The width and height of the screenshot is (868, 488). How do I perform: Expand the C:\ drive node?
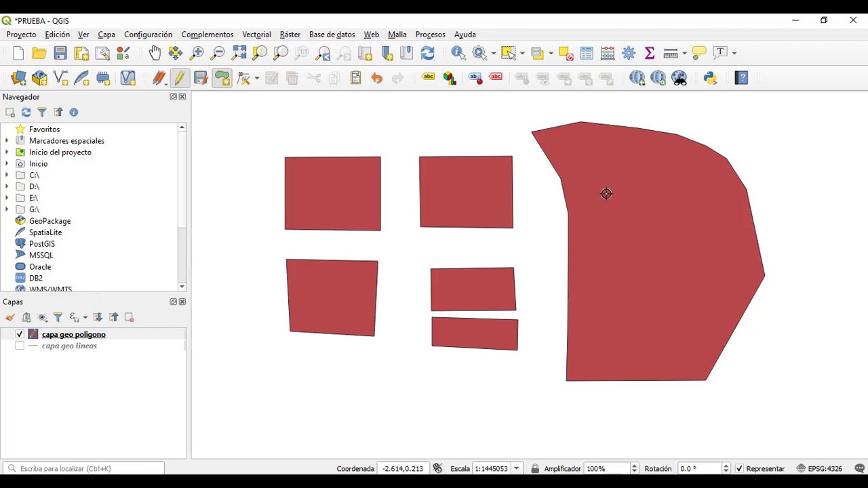[7, 175]
